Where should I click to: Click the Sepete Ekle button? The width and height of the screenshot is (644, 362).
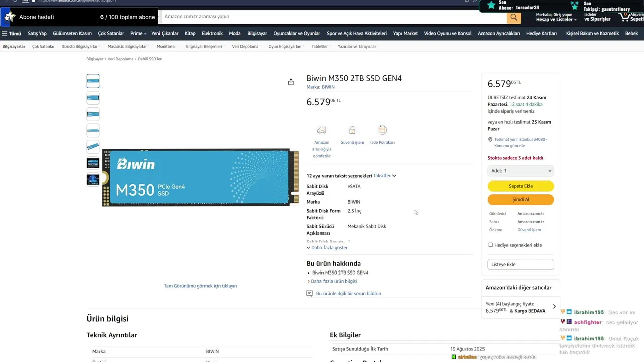coord(521,186)
